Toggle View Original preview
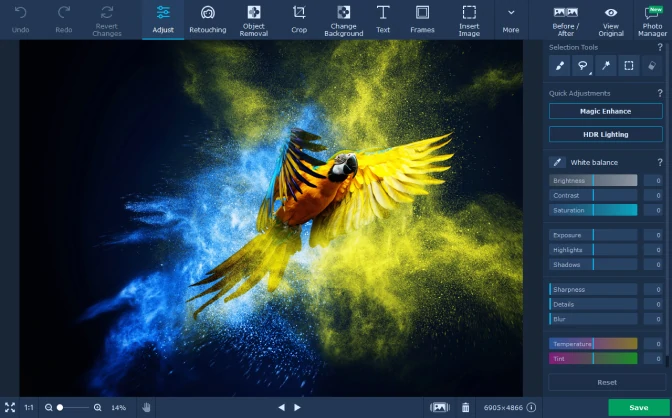The image size is (672, 418). point(610,20)
